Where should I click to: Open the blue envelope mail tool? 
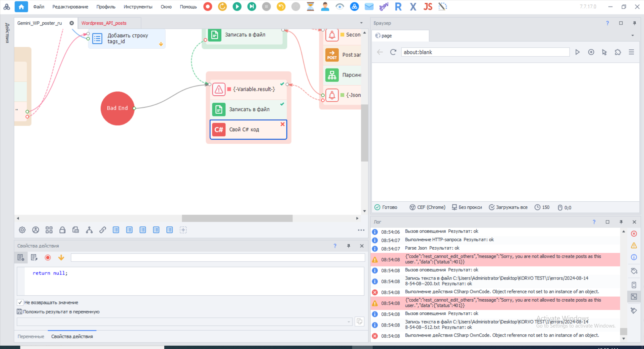[369, 7]
